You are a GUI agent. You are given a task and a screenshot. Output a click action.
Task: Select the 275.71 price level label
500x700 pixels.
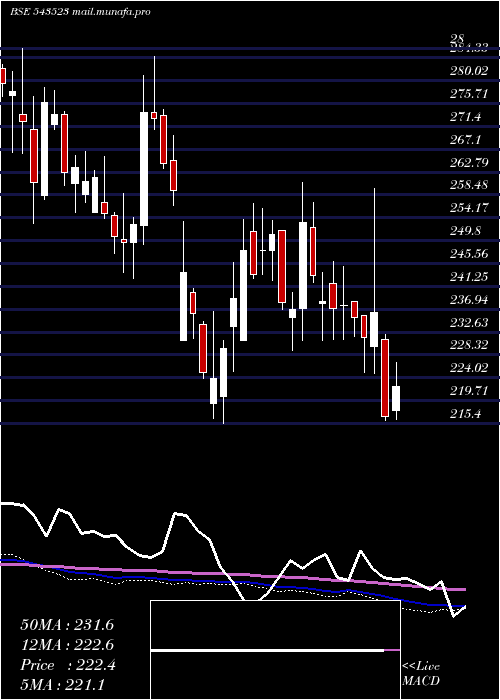(469, 94)
